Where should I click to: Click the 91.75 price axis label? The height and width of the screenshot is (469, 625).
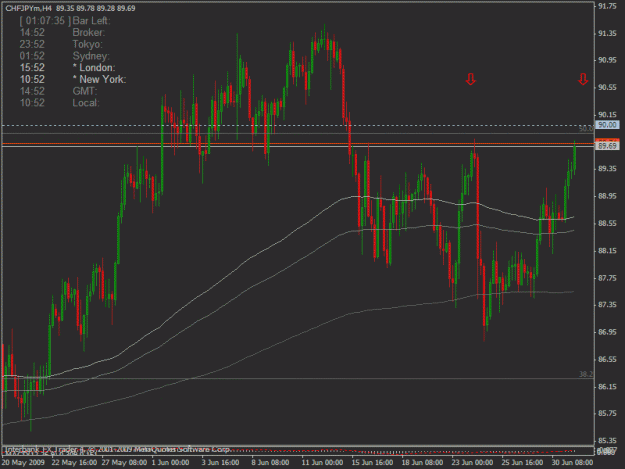click(x=607, y=6)
